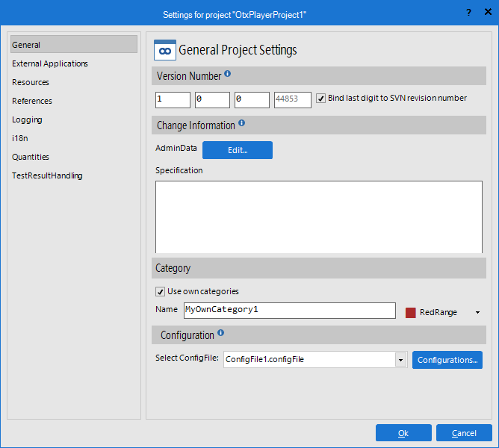
Task: Open the RedRange color dropdown arrow
Action: pyautogui.click(x=477, y=313)
